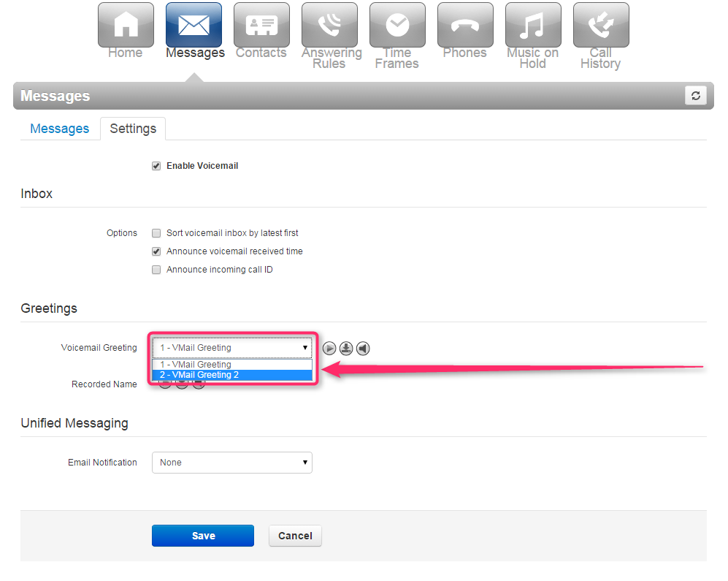Disable Enable Voicemail
The width and height of the screenshot is (728, 581).
click(x=156, y=165)
